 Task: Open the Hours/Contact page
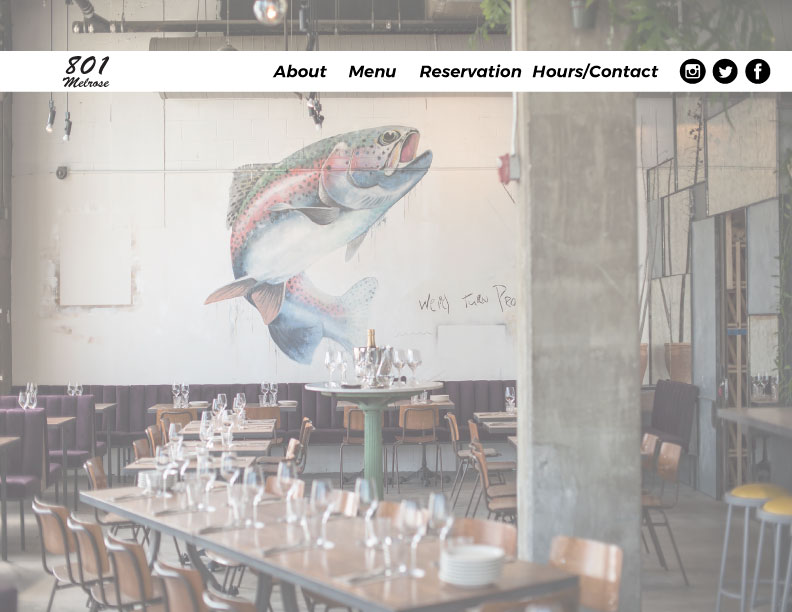595,72
